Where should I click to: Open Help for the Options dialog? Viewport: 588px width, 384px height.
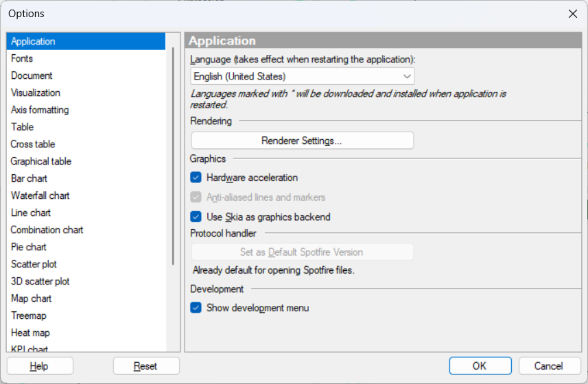tap(39, 366)
